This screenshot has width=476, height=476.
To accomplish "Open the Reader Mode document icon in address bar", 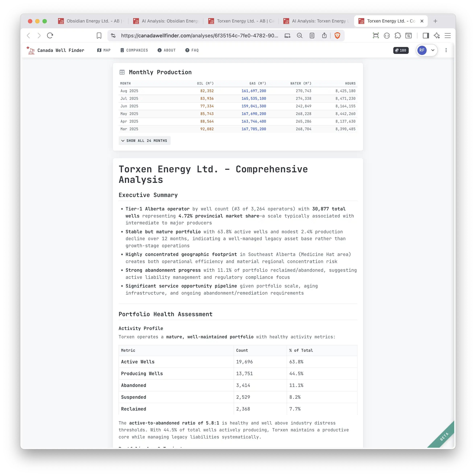I will [x=312, y=36].
